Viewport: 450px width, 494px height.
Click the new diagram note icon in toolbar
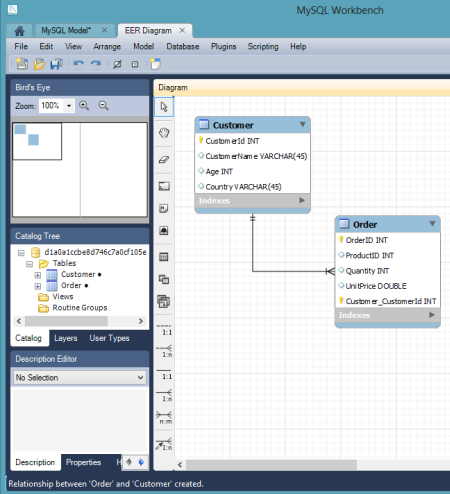[155, 64]
